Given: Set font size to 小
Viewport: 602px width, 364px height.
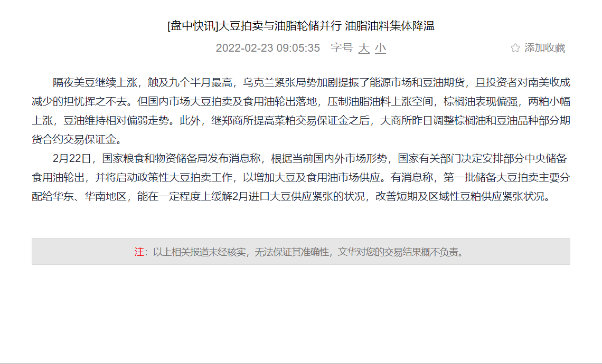Looking at the screenshot, I should 380,49.
